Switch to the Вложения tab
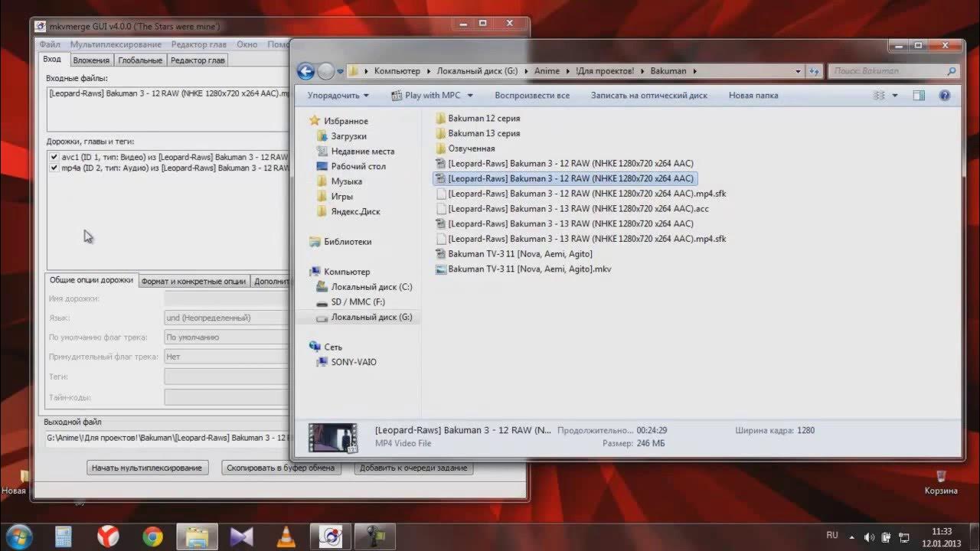This screenshot has width=980, height=551. [91, 60]
